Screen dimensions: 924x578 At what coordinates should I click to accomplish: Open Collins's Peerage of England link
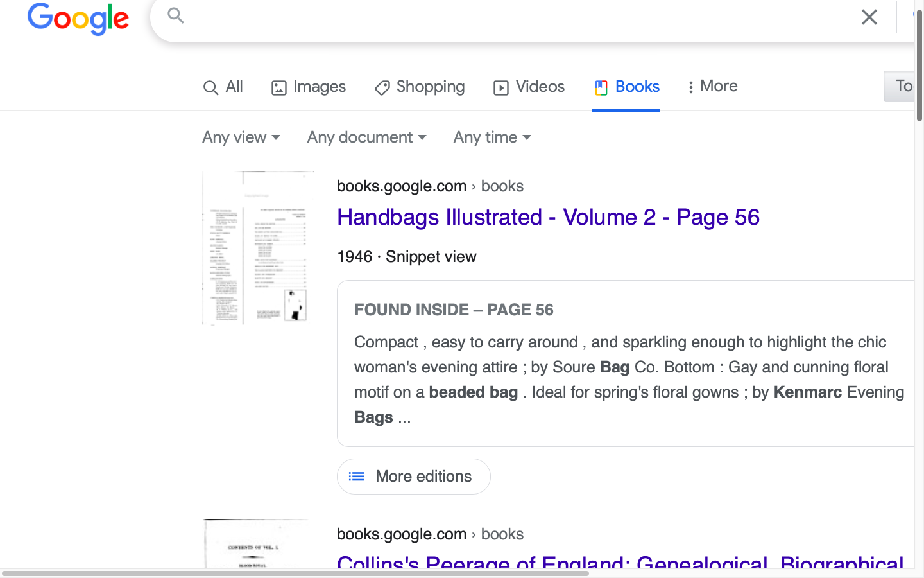(x=620, y=563)
